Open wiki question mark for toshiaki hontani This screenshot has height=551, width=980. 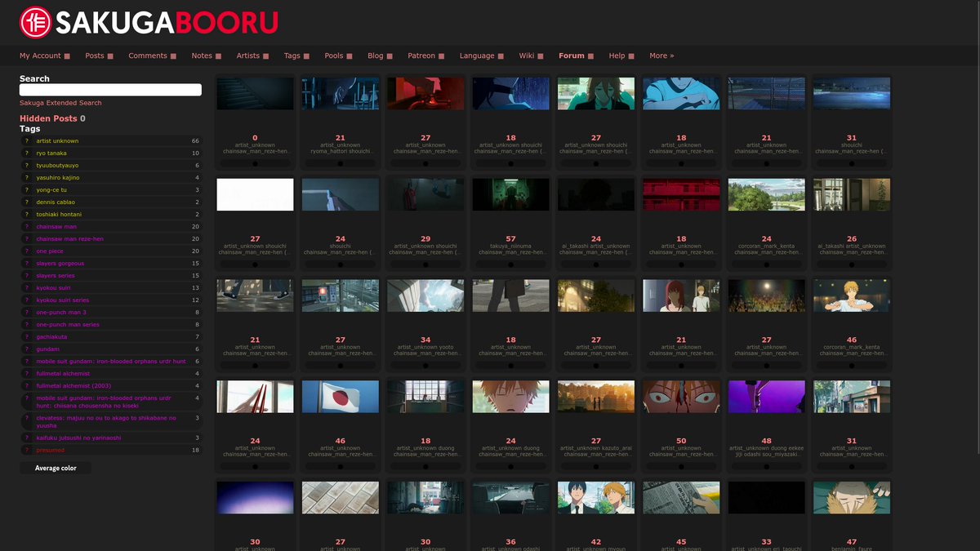click(x=27, y=215)
